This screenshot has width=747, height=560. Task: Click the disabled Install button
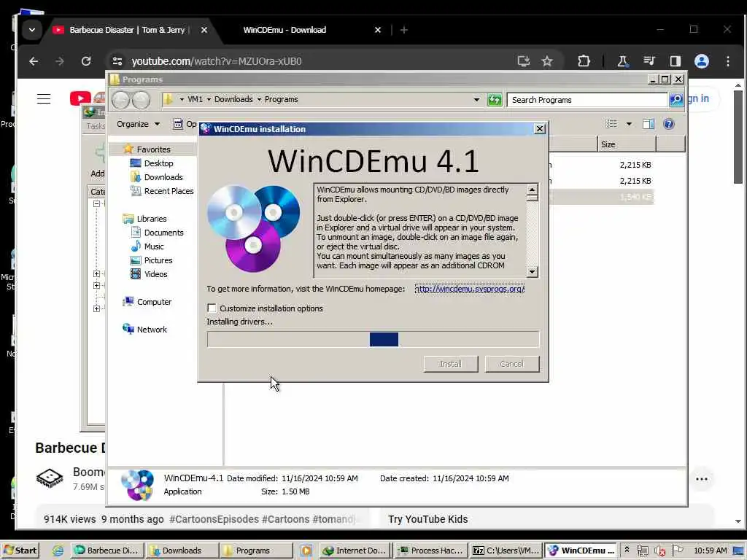pos(450,364)
